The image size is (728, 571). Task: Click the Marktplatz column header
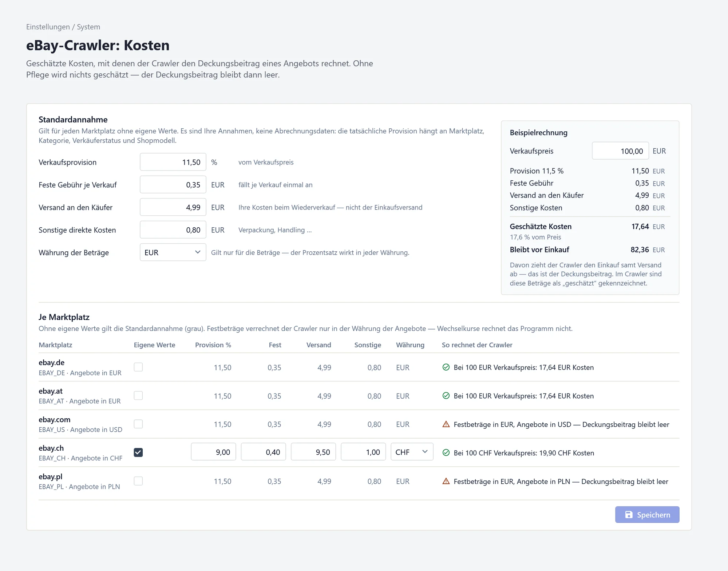click(x=55, y=345)
